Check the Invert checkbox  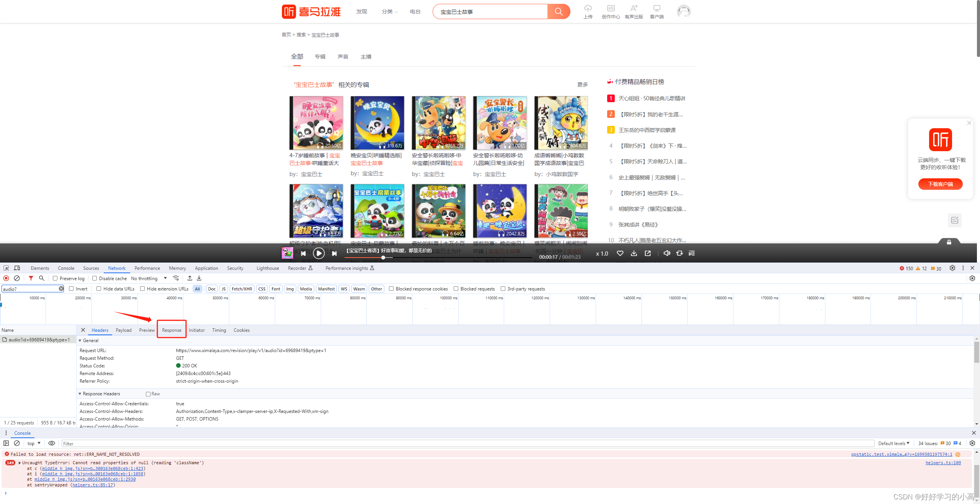pyautogui.click(x=71, y=289)
